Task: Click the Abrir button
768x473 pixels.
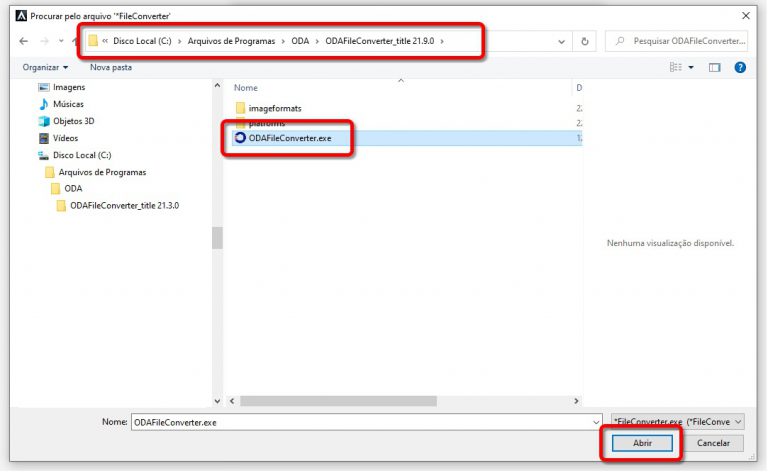Action: coord(642,443)
